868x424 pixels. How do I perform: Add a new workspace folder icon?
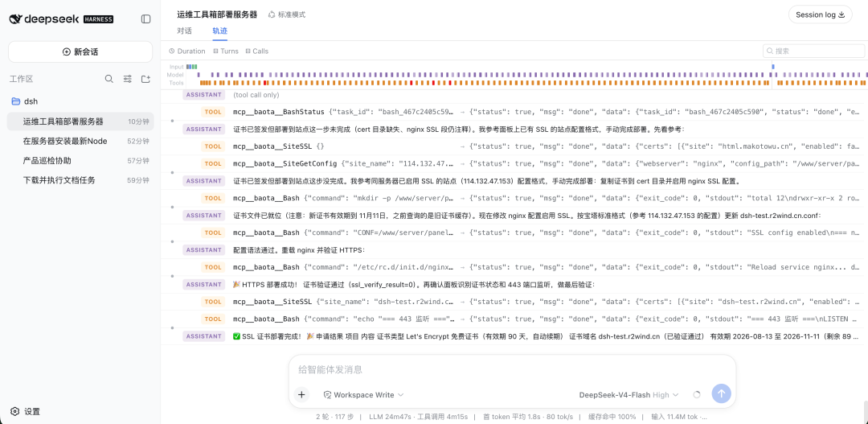145,79
